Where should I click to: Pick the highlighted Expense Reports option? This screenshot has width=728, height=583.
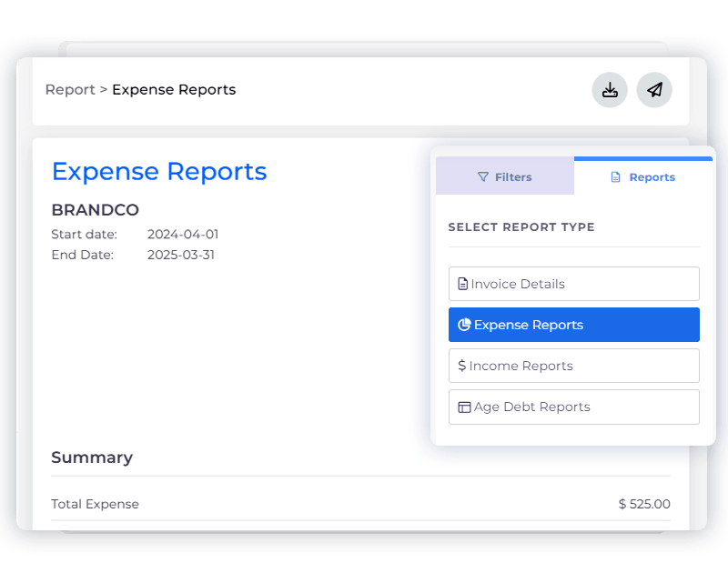click(573, 325)
